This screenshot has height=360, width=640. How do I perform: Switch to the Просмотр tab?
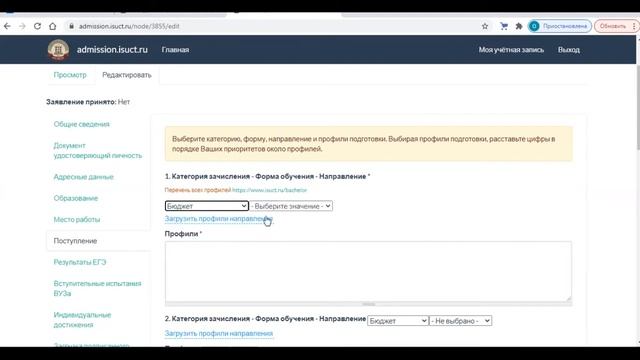(70, 75)
